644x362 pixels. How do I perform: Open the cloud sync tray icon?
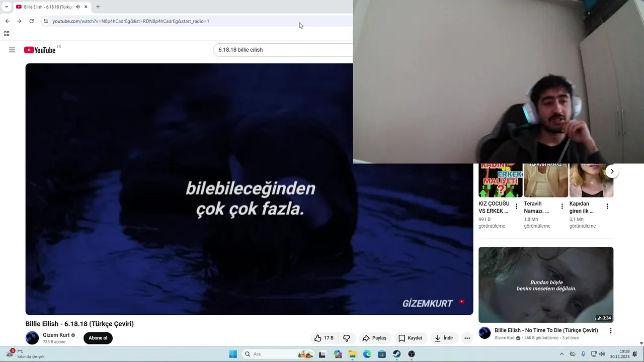tap(573, 354)
